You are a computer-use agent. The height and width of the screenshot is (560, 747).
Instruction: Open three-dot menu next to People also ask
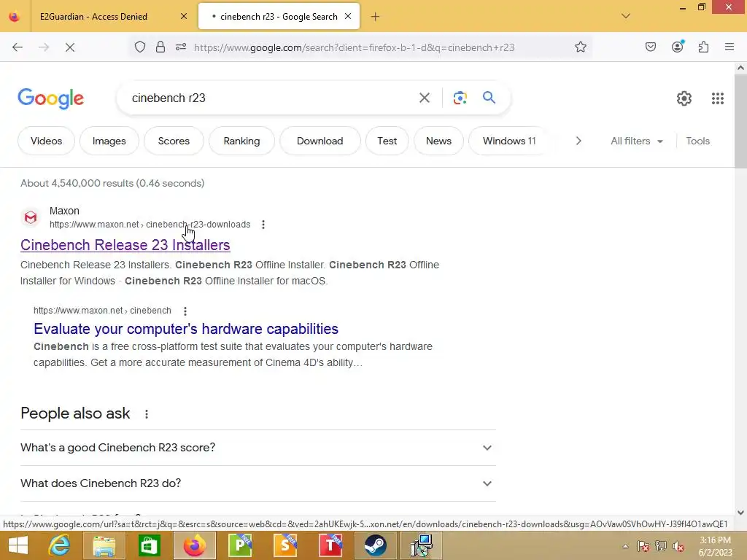(x=146, y=414)
